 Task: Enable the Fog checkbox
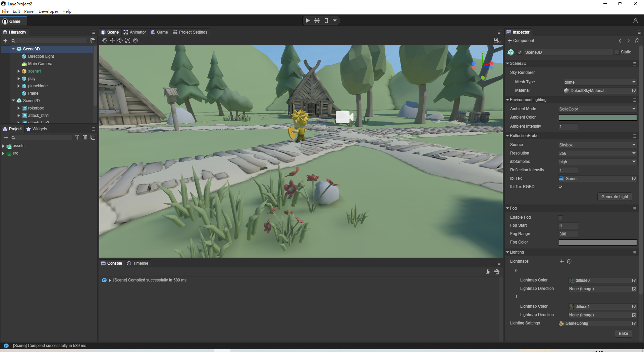click(x=560, y=218)
